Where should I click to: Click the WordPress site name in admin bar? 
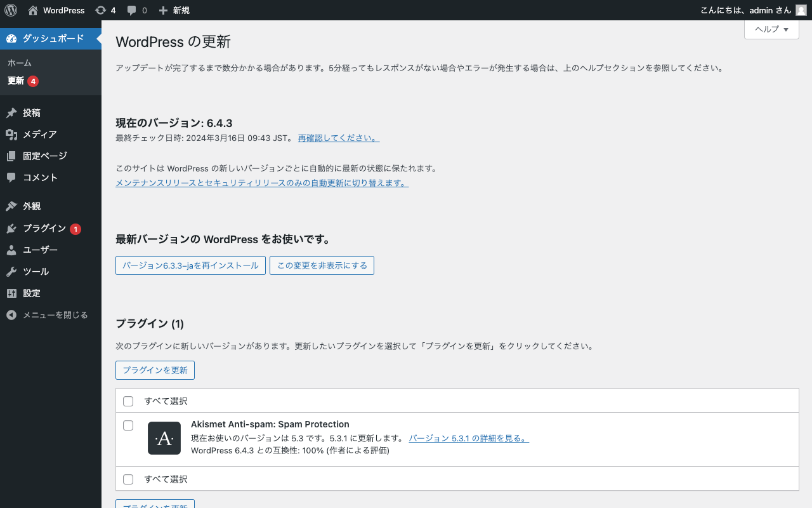coord(63,10)
